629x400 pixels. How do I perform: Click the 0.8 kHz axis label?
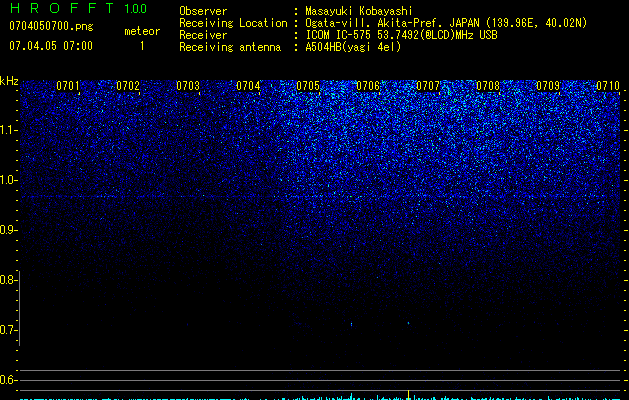7,280
